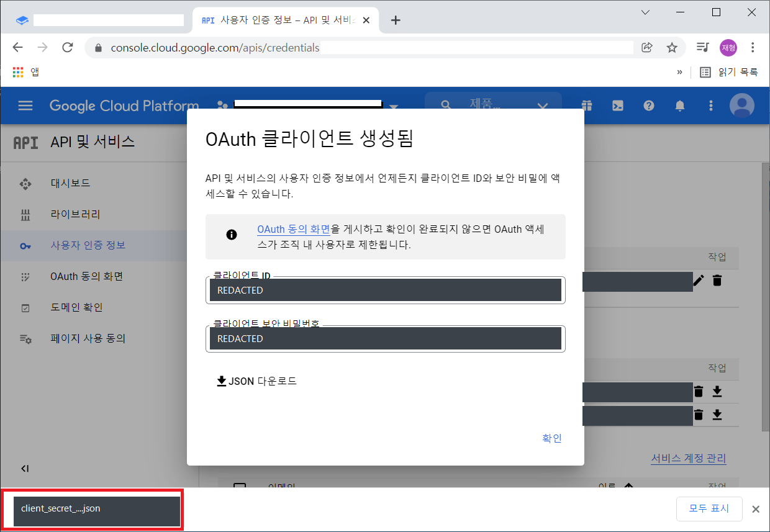The width and height of the screenshot is (770, 532).
Task: Open the media control icon in toolbar
Action: point(702,47)
